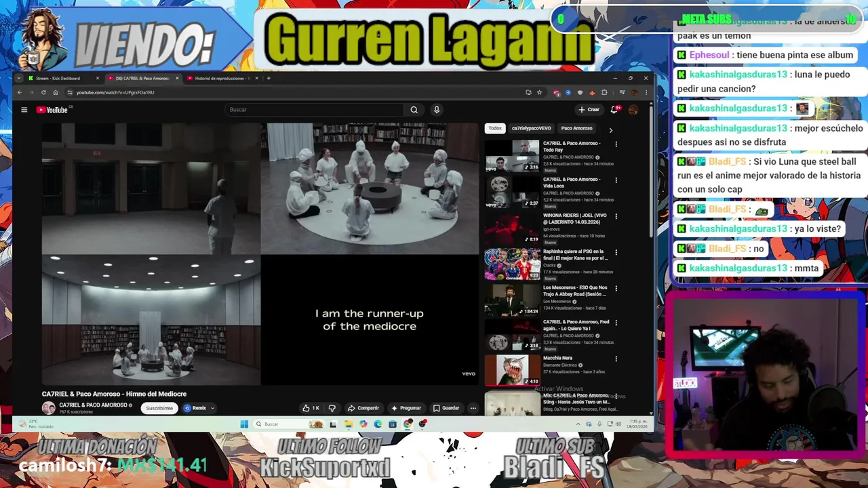
Task: Start voice search with the microphone icon
Action: [x=437, y=110]
